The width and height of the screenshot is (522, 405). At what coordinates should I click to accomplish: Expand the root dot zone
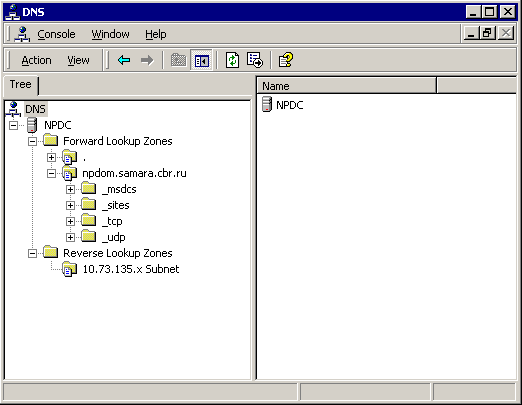point(51,157)
